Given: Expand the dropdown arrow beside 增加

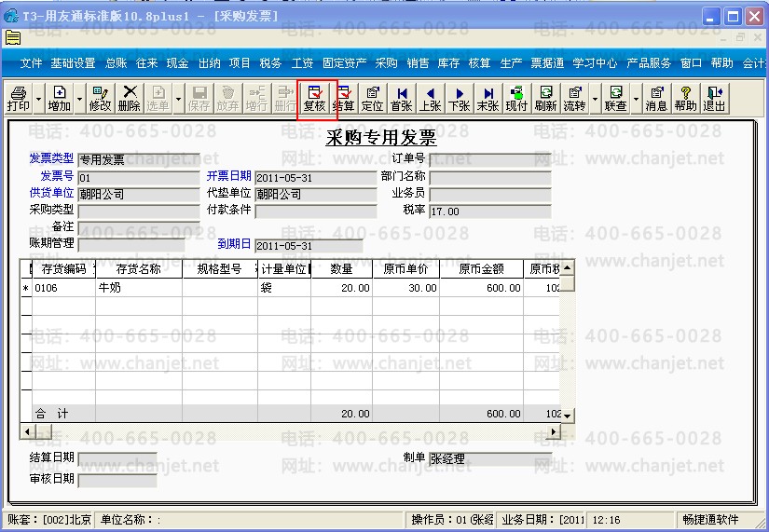Looking at the screenshot, I should pos(79,98).
